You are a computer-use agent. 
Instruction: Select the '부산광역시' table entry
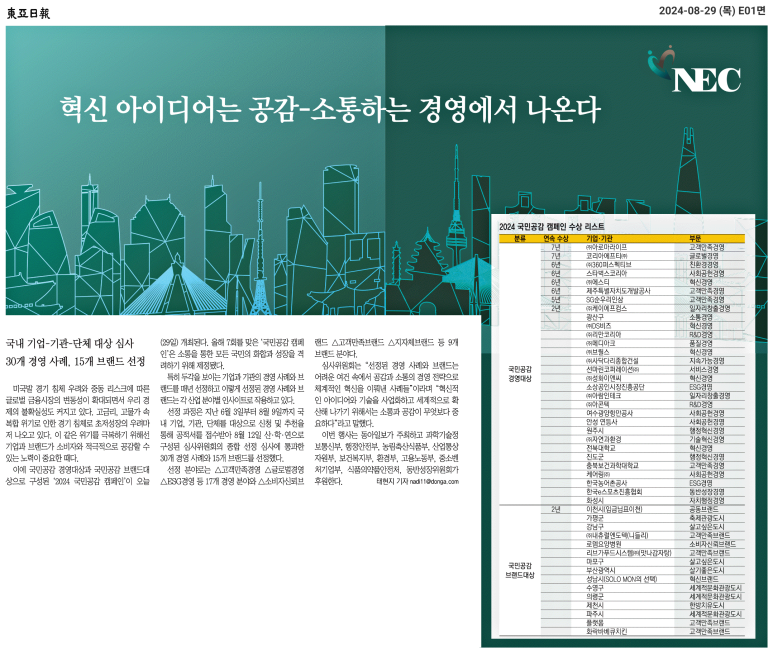(600, 570)
